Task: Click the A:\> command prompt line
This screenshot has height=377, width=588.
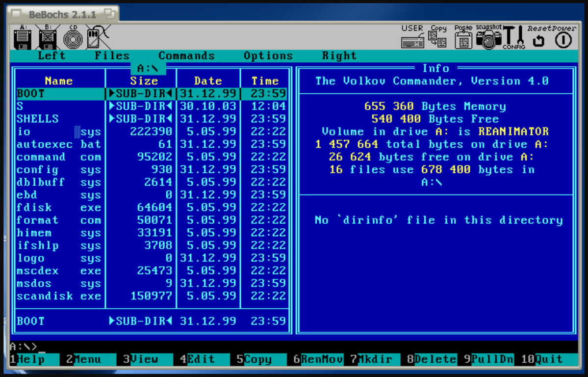Action: point(294,347)
